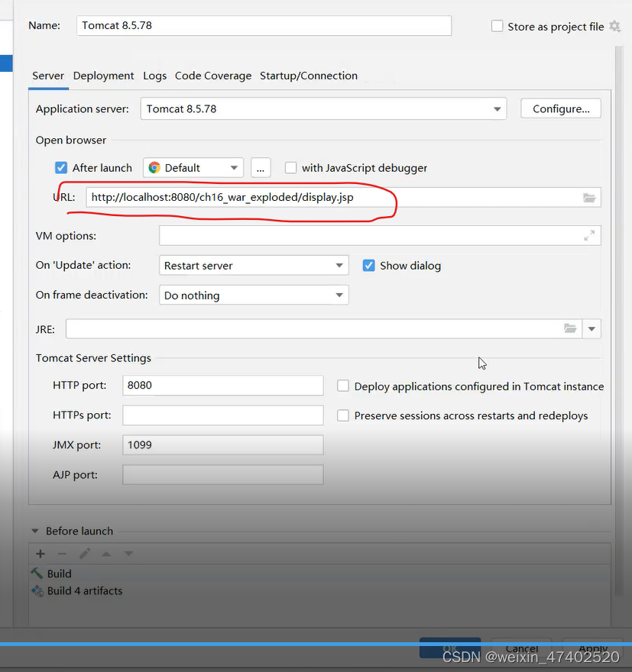Click the Configure... button

[x=561, y=109]
